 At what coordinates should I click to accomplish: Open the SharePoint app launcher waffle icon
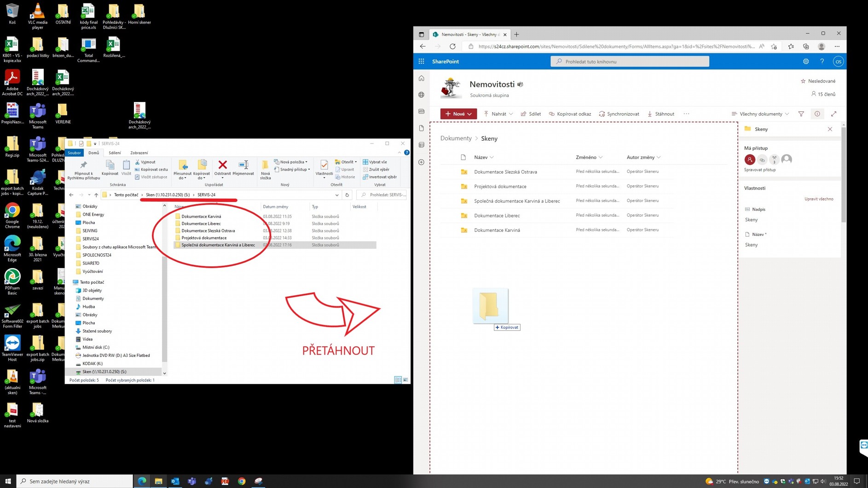(x=421, y=61)
